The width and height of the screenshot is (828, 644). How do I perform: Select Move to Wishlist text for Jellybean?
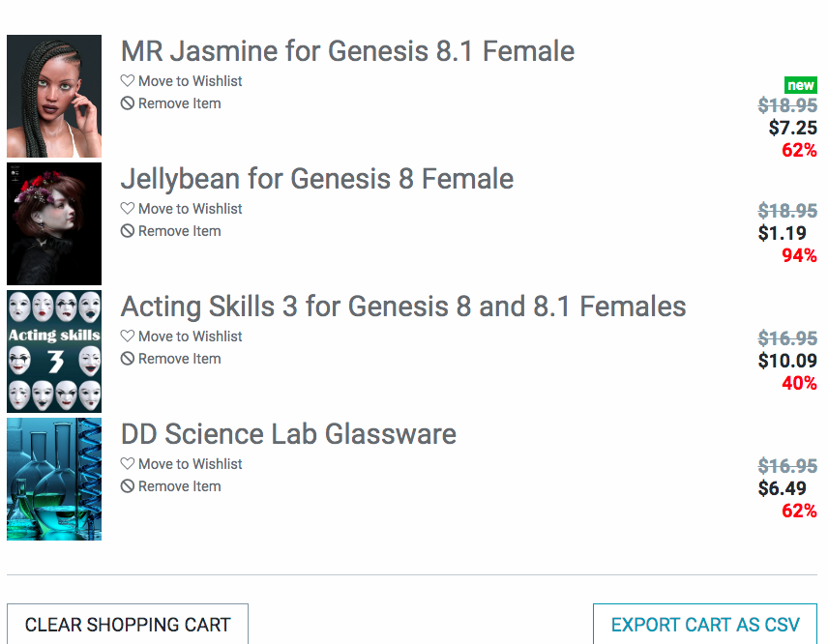tap(190, 209)
